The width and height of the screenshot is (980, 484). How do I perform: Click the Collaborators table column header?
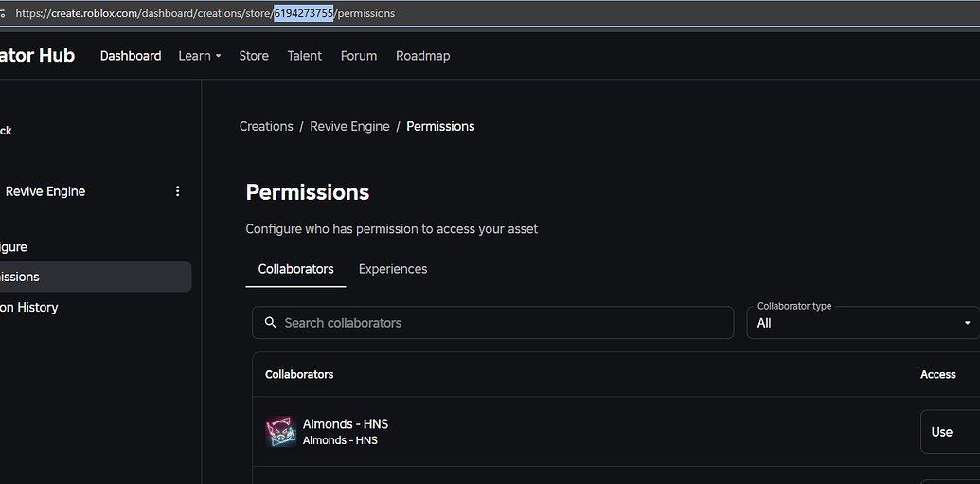click(299, 374)
